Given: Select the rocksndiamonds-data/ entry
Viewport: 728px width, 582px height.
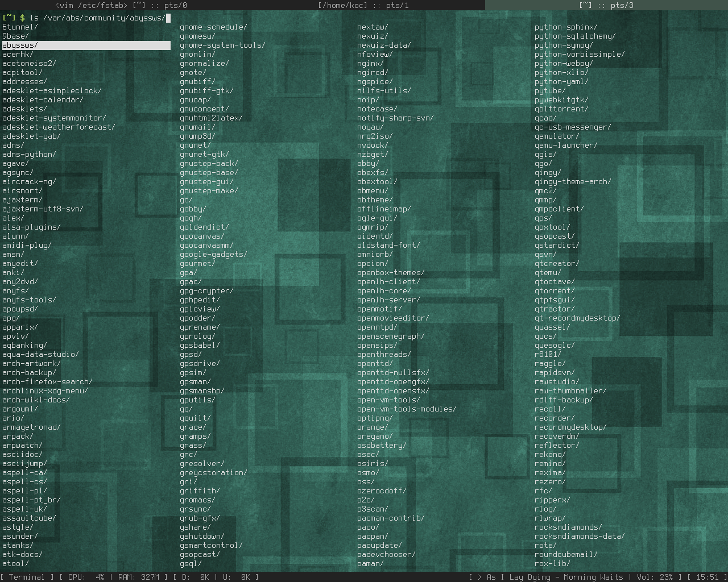Looking at the screenshot, I should [x=580, y=536].
